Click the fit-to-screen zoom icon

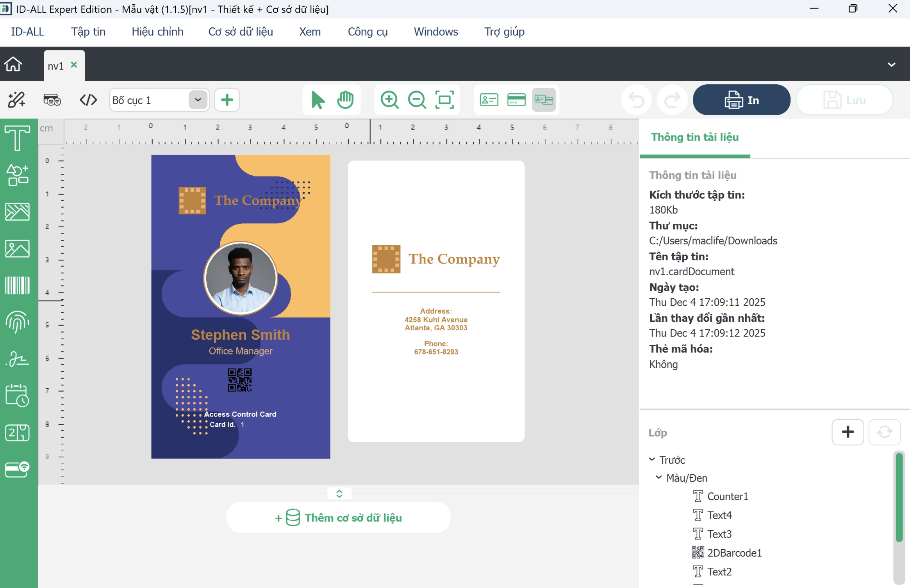[x=444, y=100]
